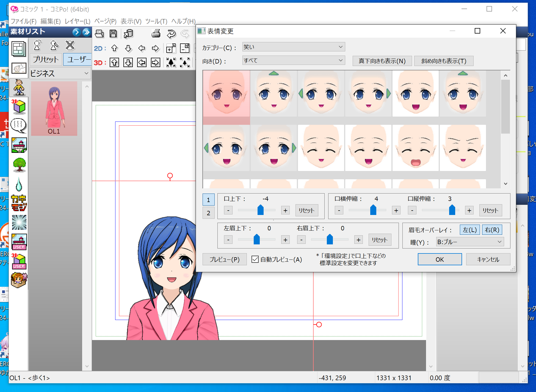Toggle eyebrow overlay 右(R) button
This screenshot has width=536, height=392.
(x=492, y=230)
